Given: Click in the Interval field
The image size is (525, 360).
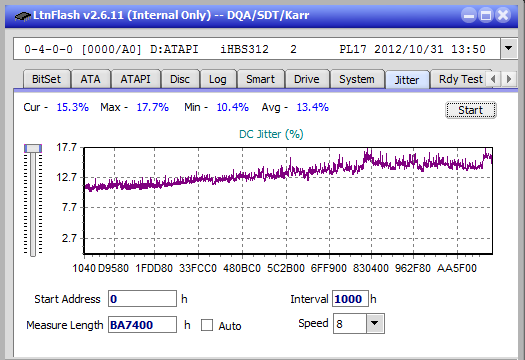Looking at the screenshot, I should point(350,299).
